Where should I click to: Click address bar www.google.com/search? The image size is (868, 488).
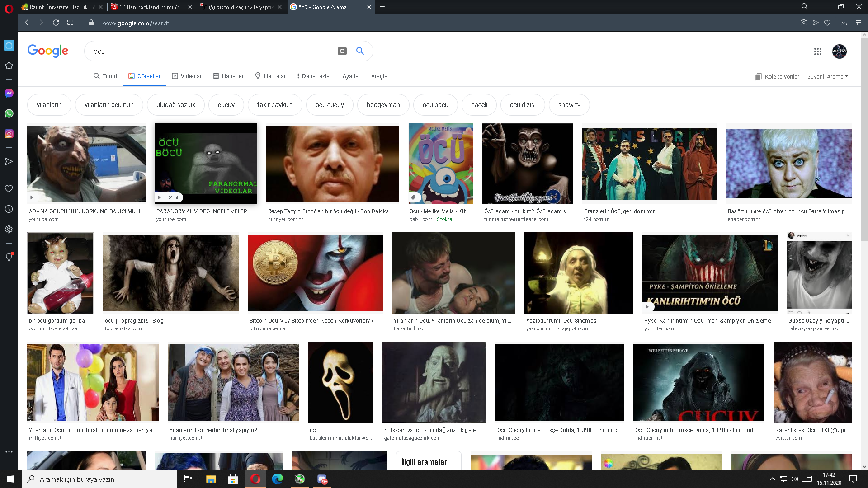136,23
